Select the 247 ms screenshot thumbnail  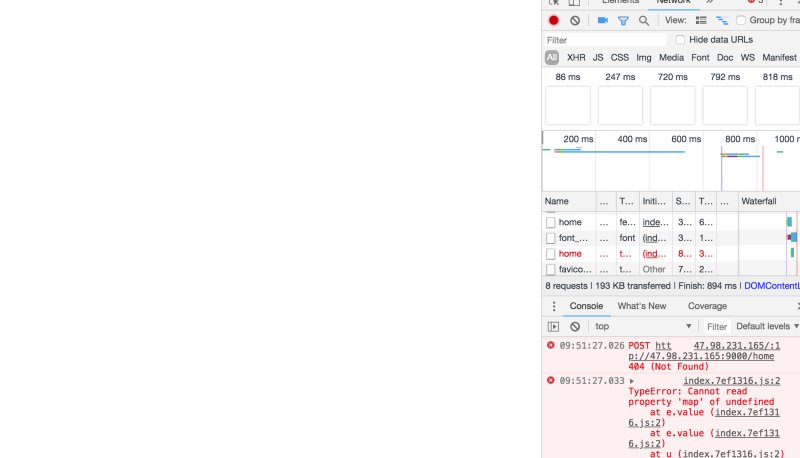coord(620,105)
